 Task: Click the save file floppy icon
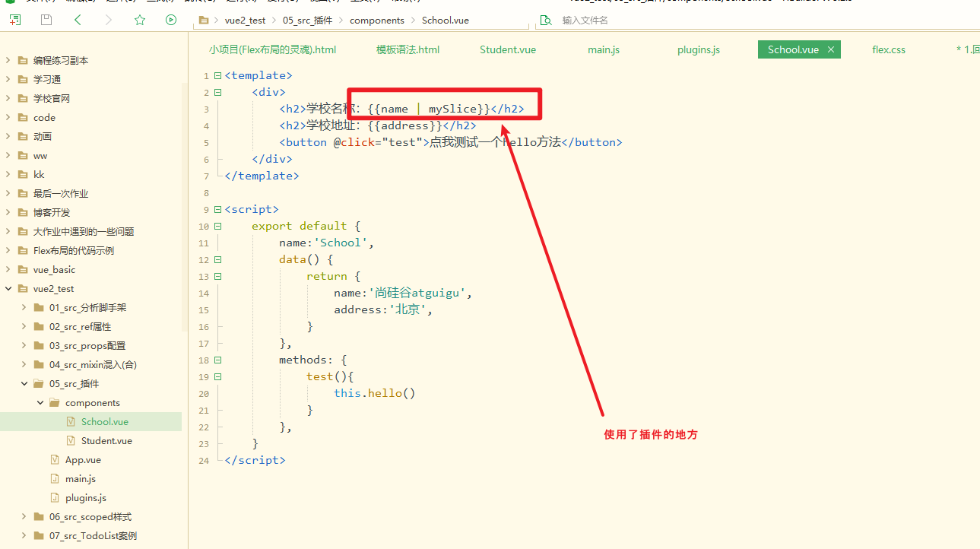(46, 20)
